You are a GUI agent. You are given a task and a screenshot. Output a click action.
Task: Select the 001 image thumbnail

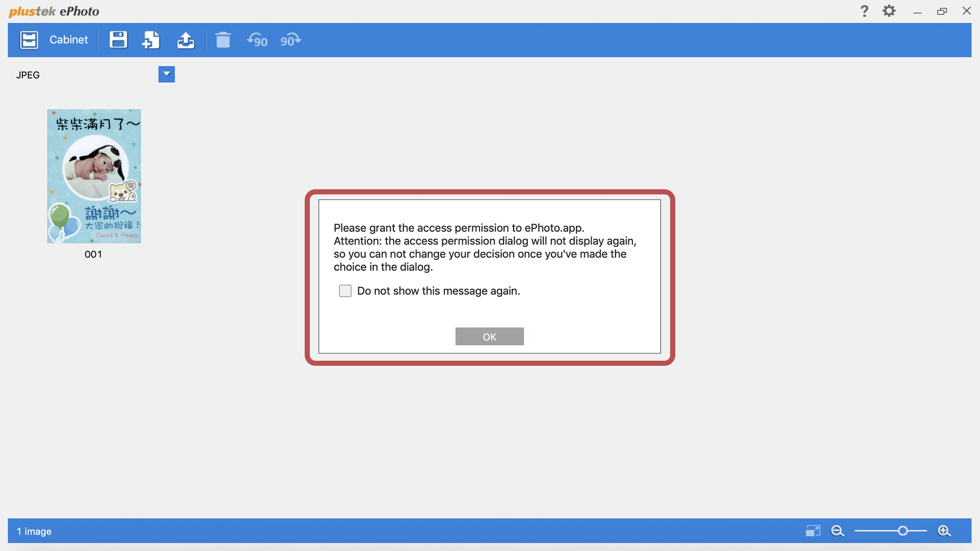94,176
